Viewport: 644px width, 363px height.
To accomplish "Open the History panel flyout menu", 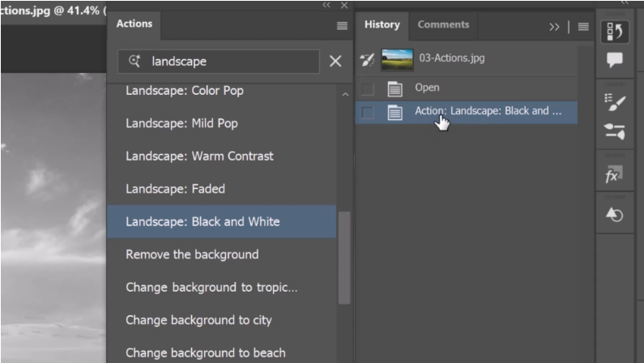I will [583, 27].
